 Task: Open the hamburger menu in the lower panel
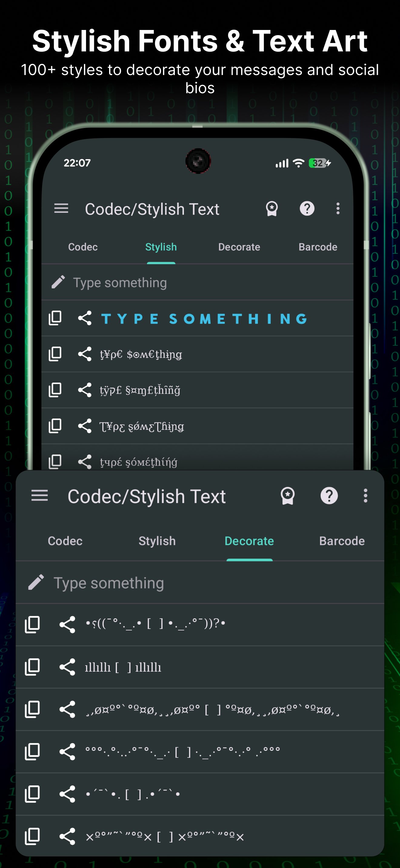[39, 496]
